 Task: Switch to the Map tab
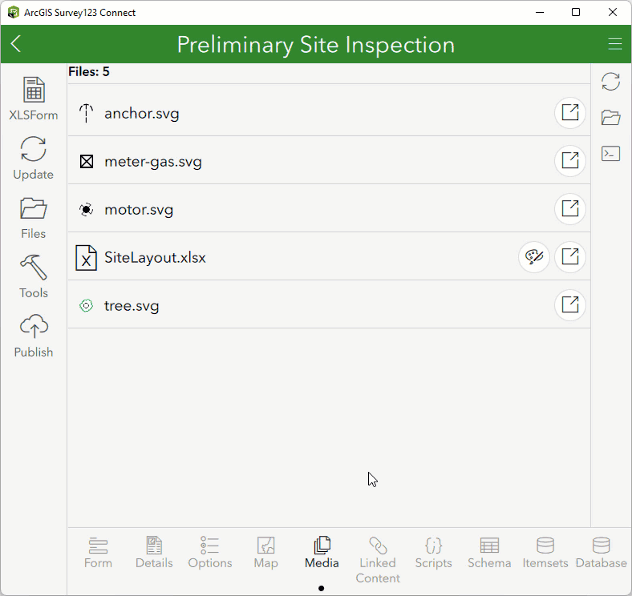click(266, 552)
